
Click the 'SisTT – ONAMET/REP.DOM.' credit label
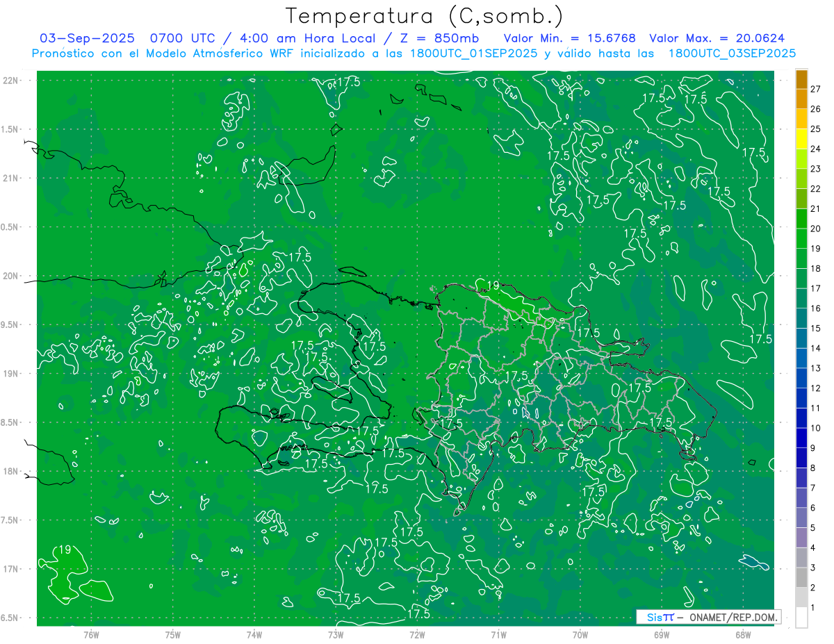708,617
